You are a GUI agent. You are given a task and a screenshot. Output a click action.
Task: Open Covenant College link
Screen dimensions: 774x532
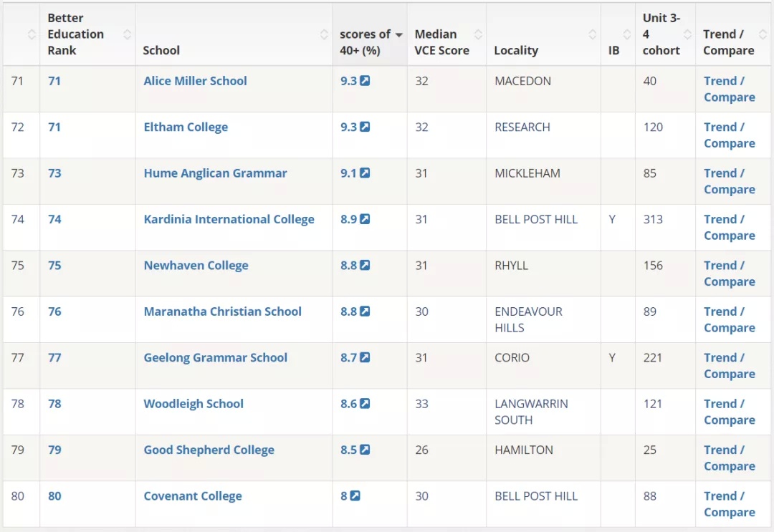(193, 496)
